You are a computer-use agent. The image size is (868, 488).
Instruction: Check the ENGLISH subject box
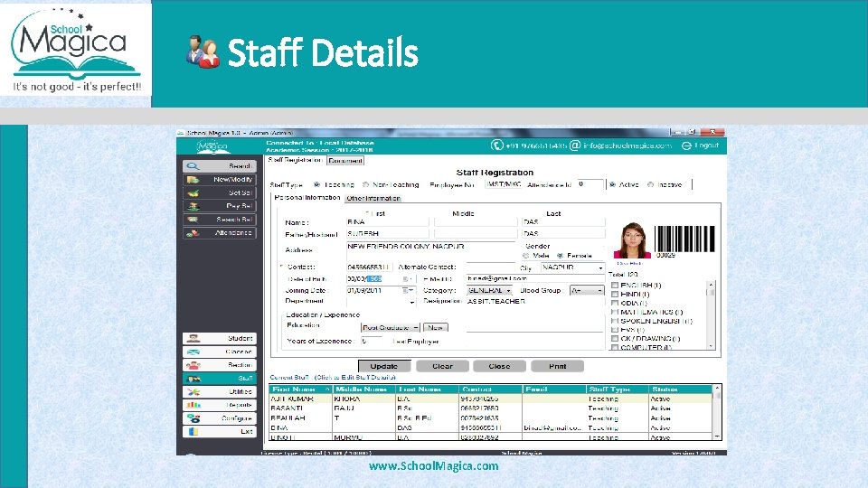coord(615,286)
